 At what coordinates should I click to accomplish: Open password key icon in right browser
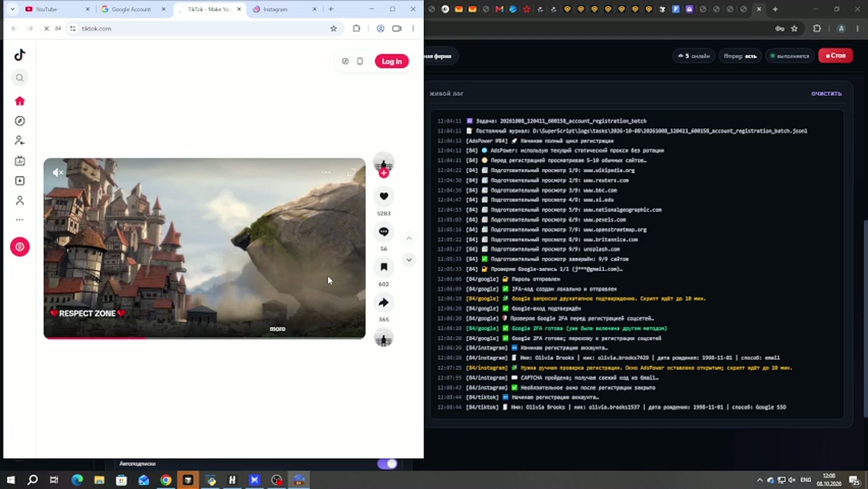coord(780,29)
